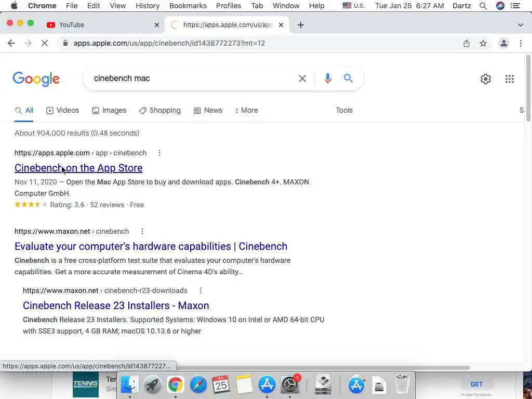532x399 pixels.
Task: Expand the tab search chevron
Action: 520,25
